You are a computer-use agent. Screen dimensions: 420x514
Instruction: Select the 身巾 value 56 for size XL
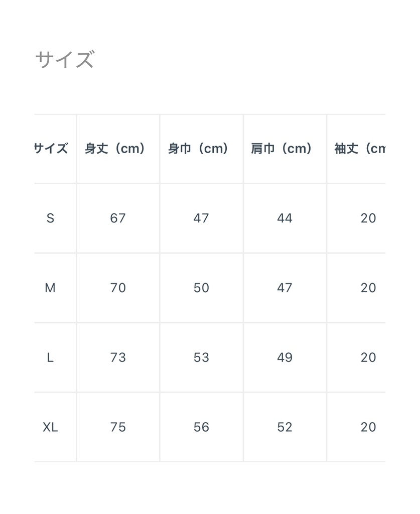pos(201,427)
